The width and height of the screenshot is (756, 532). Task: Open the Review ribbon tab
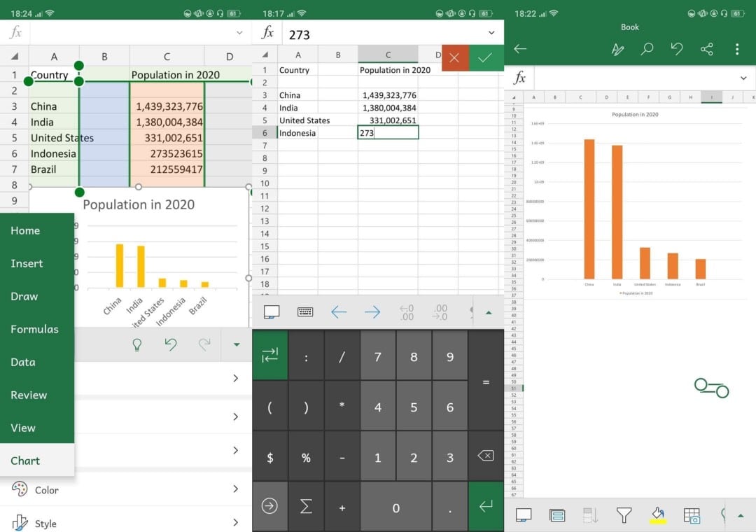29,395
